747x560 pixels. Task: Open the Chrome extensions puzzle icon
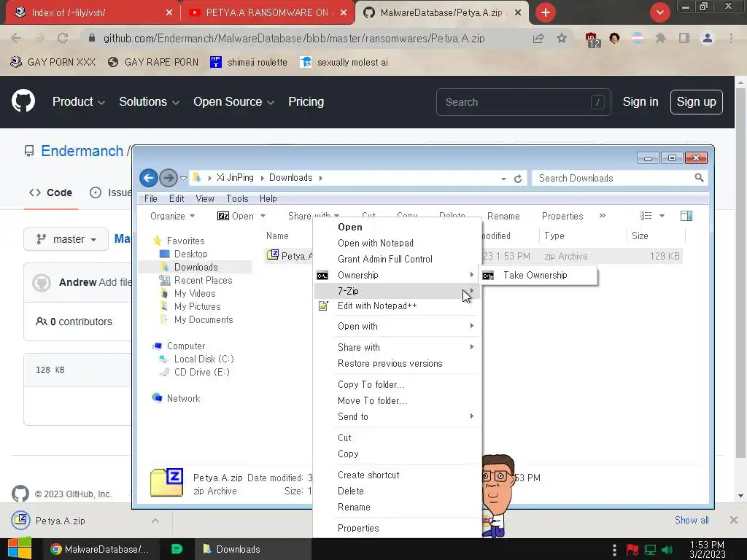tap(660, 38)
